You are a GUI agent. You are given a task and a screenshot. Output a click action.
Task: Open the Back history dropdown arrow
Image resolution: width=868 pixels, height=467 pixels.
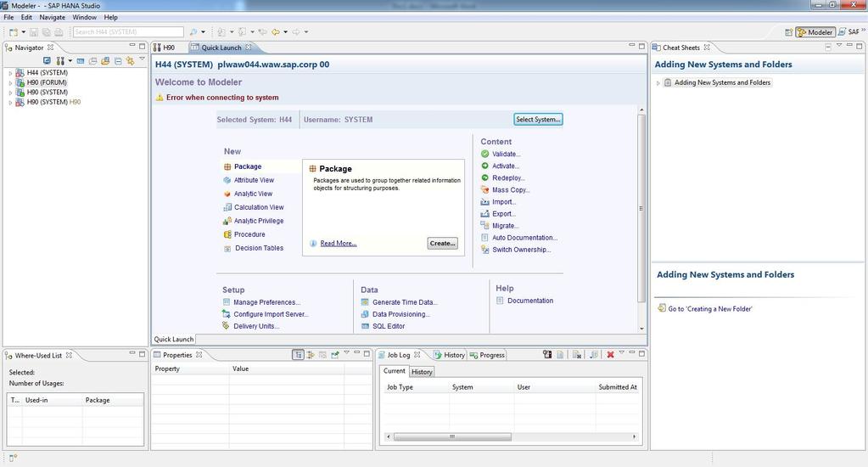click(x=286, y=32)
